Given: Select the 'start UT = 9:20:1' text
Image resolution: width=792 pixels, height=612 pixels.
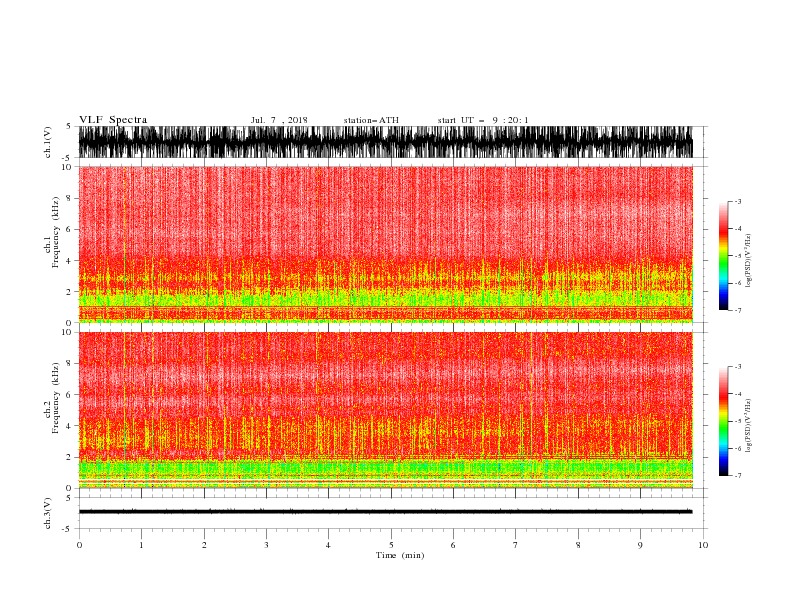Looking at the screenshot, I should click(483, 120).
